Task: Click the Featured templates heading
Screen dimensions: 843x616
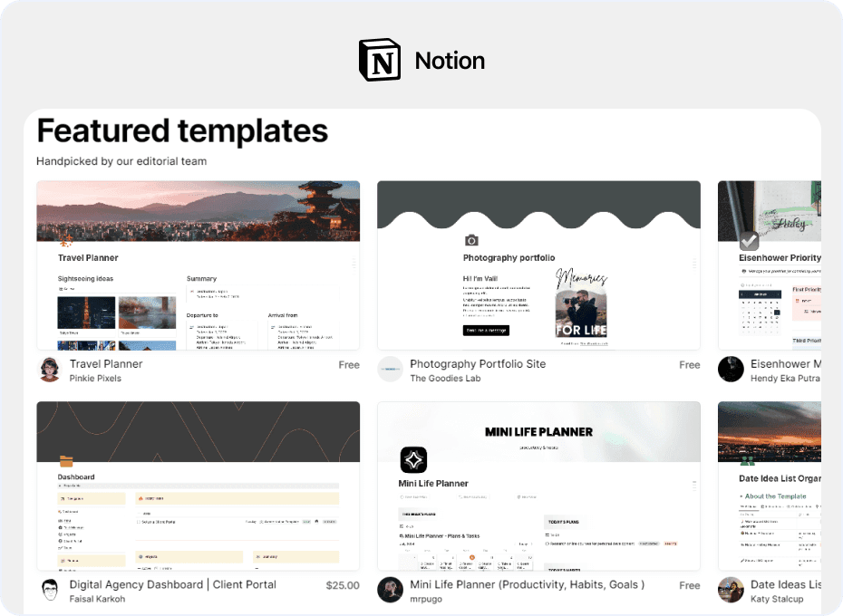Action: click(x=182, y=130)
